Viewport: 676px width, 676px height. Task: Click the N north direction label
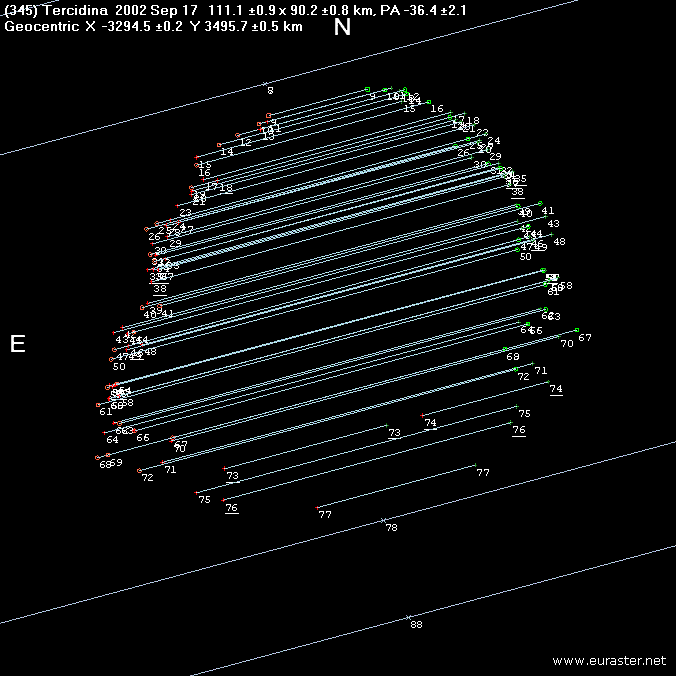pyautogui.click(x=342, y=27)
